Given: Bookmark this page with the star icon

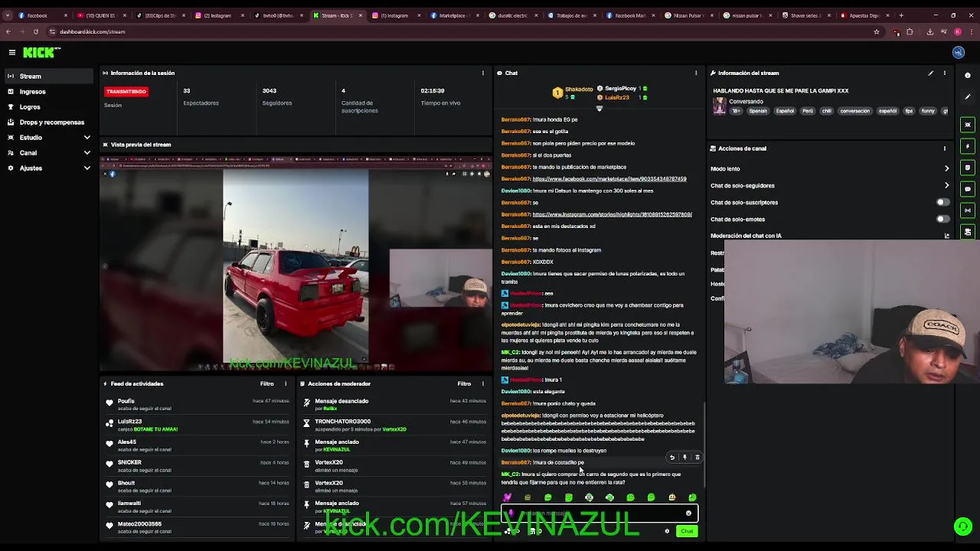Looking at the screenshot, I should (877, 31).
